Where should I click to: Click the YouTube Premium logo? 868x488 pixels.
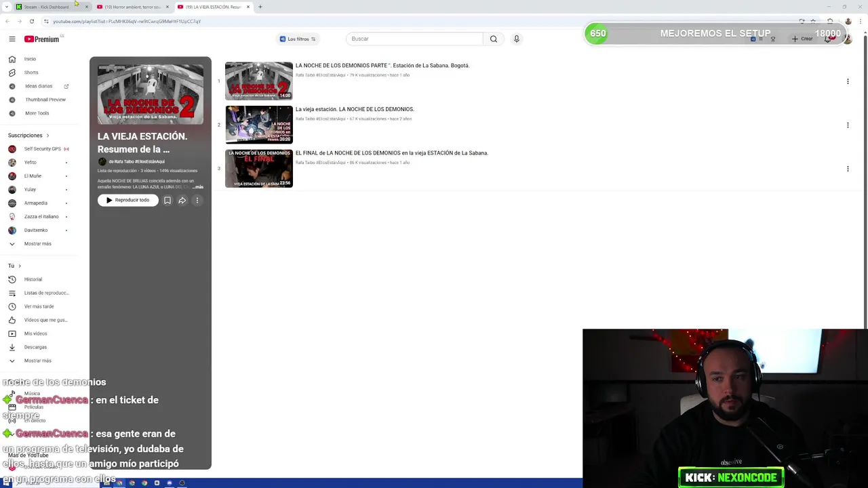[x=42, y=39]
